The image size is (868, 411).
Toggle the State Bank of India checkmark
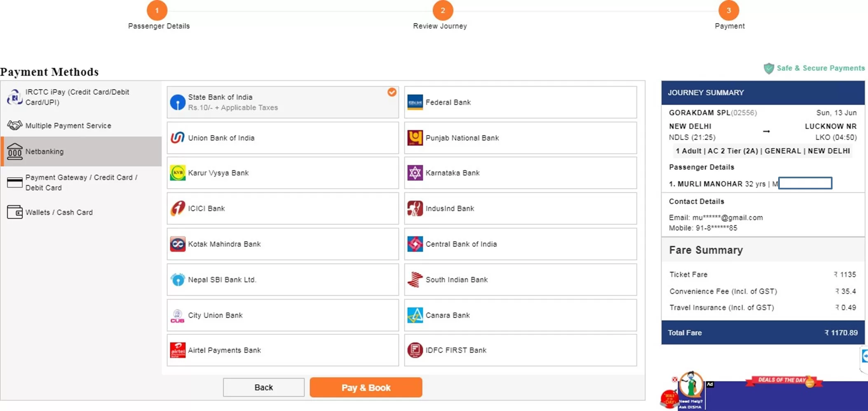[x=392, y=92]
